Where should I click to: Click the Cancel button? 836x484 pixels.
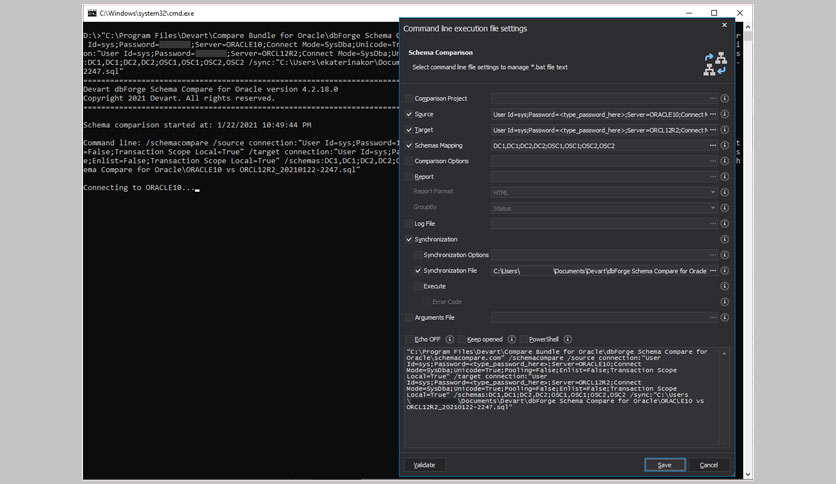coord(709,465)
